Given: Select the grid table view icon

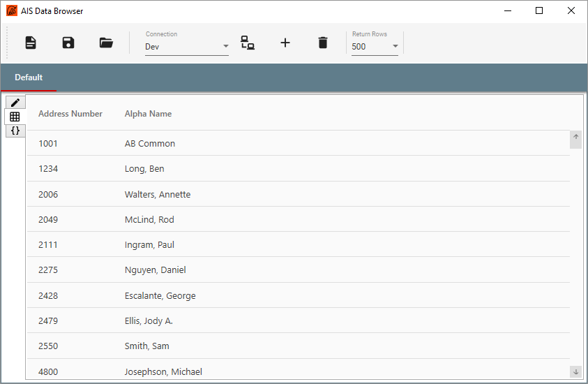Looking at the screenshot, I should pyautogui.click(x=15, y=117).
